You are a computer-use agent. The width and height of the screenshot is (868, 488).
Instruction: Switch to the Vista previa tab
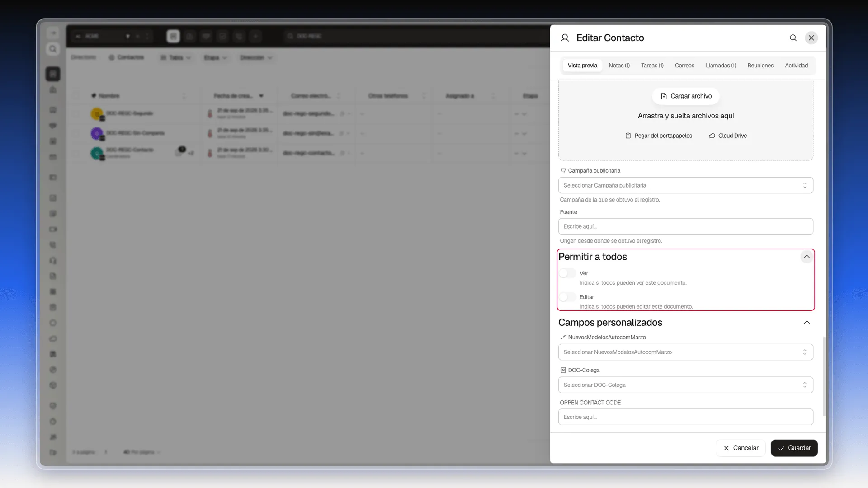click(x=582, y=66)
